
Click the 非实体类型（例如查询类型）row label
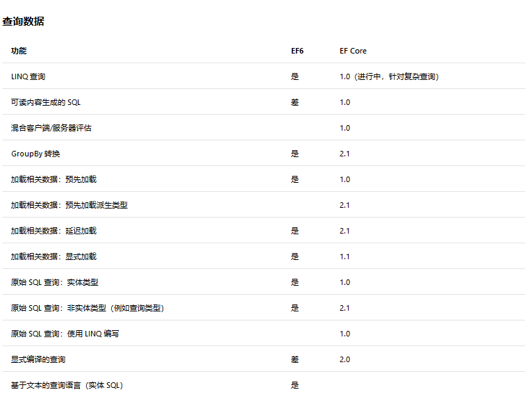pos(88,308)
